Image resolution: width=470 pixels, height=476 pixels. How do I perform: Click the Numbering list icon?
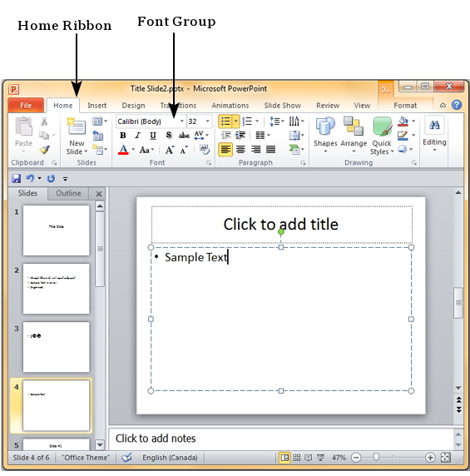click(248, 121)
